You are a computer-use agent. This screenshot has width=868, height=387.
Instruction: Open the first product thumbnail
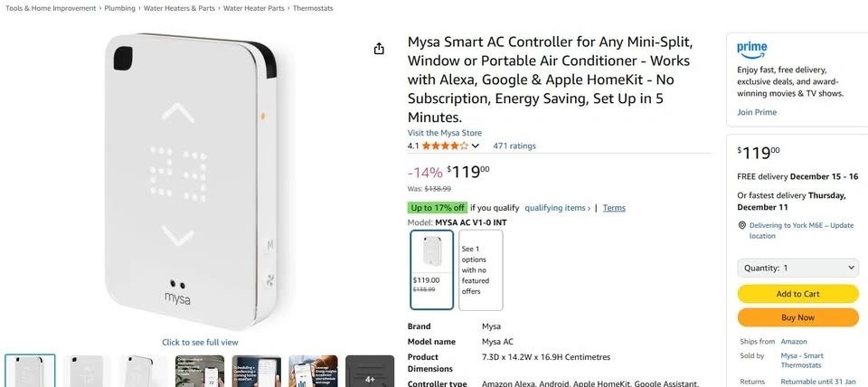pyautogui.click(x=30, y=371)
